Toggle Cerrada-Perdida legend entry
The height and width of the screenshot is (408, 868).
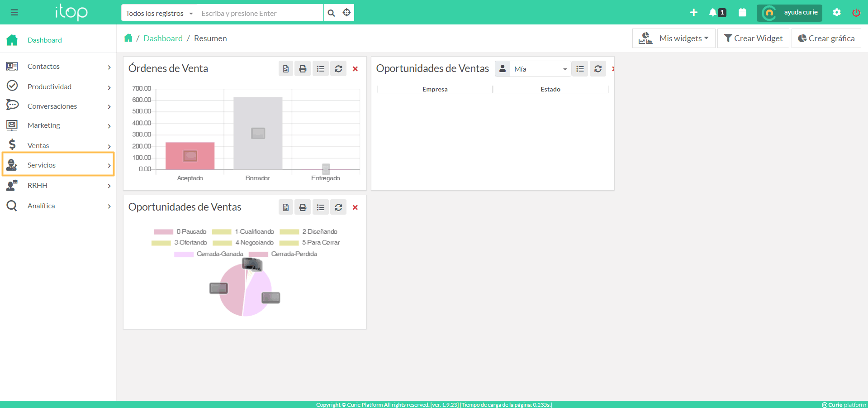click(283, 254)
